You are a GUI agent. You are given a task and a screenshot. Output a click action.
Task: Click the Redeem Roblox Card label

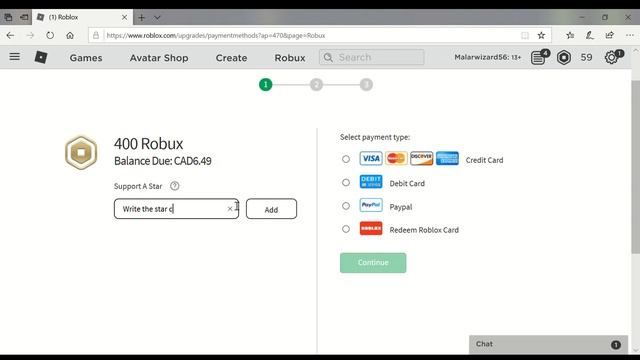[x=424, y=230]
